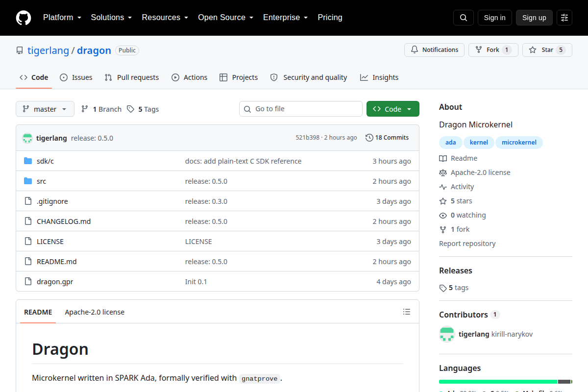Click the branch icon beside 1 Branch
The height and width of the screenshot is (392, 588).
tap(85, 109)
